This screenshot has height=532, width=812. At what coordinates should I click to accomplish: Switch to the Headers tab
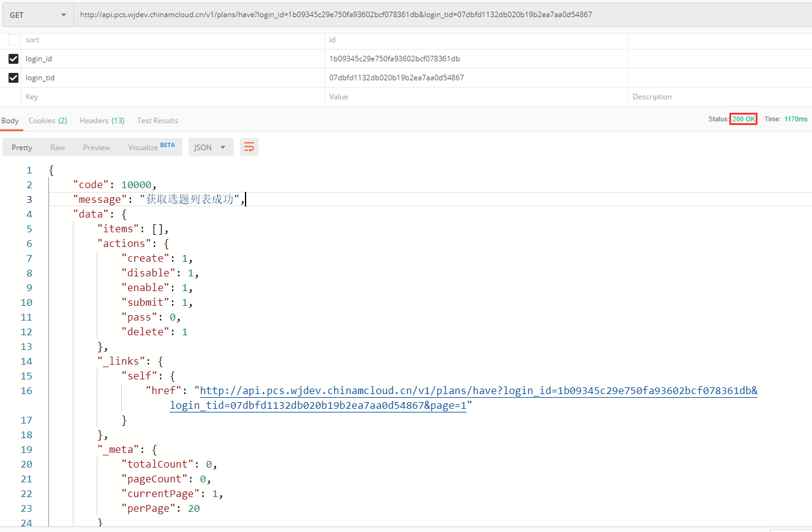(x=102, y=121)
